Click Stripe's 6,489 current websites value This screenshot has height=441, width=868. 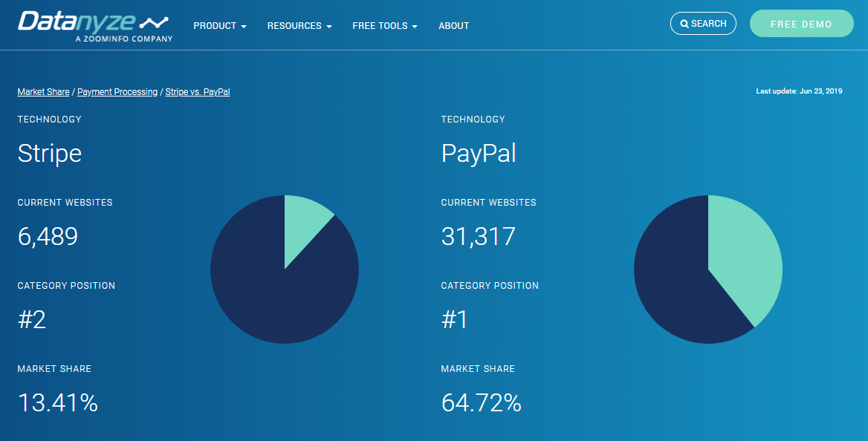pyautogui.click(x=48, y=236)
